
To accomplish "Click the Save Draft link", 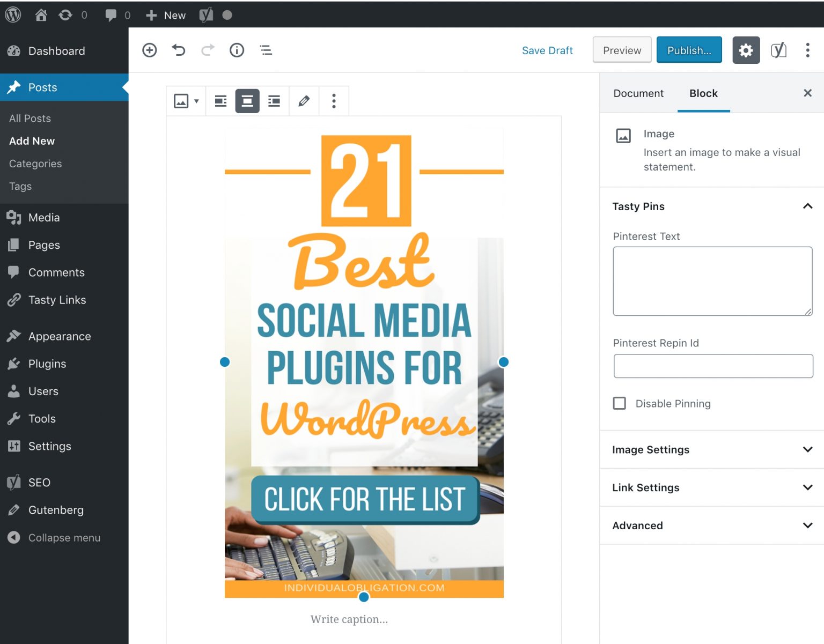I will point(547,50).
